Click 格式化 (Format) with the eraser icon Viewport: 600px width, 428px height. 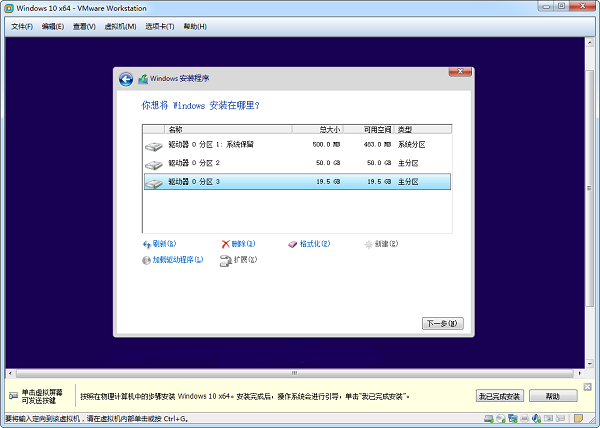[x=309, y=244]
